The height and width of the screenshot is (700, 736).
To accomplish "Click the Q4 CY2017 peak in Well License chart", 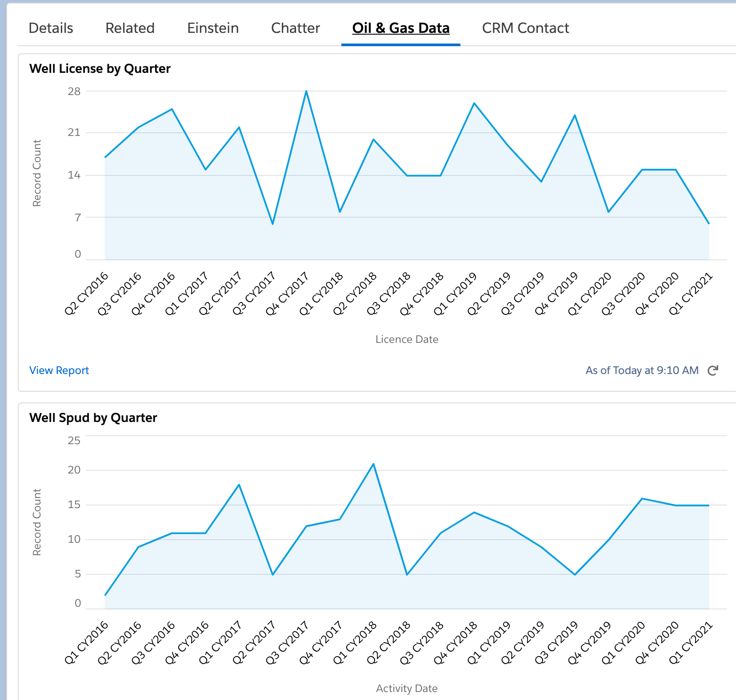I will tap(306, 91).
